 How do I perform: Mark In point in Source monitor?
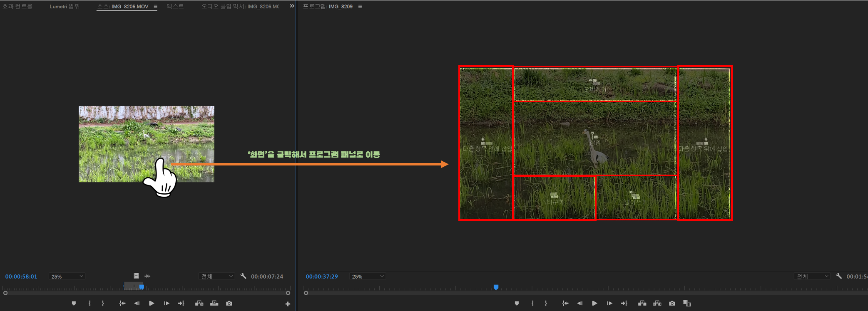[90, 304]
